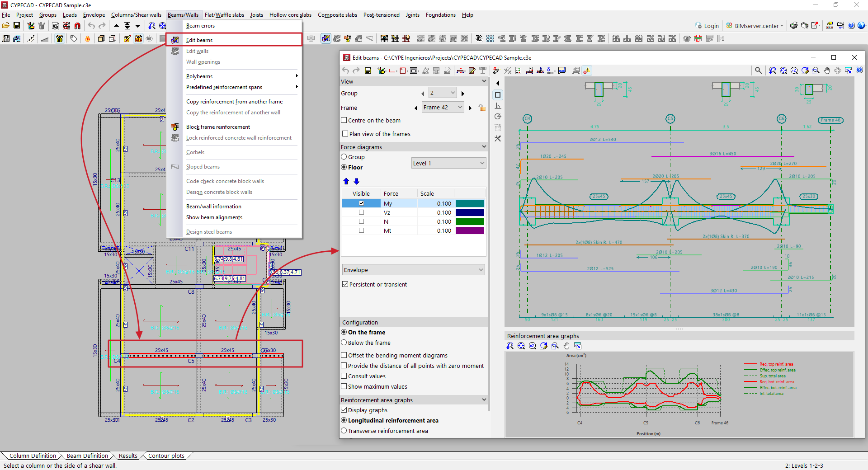Toggle visibility checkbox for Vz force

point(361,212)
